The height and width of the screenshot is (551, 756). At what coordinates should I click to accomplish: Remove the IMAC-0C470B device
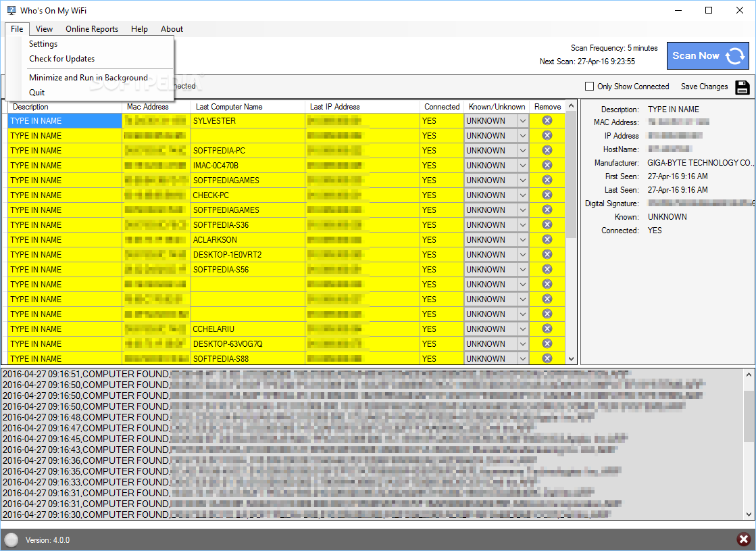point(547,165)
